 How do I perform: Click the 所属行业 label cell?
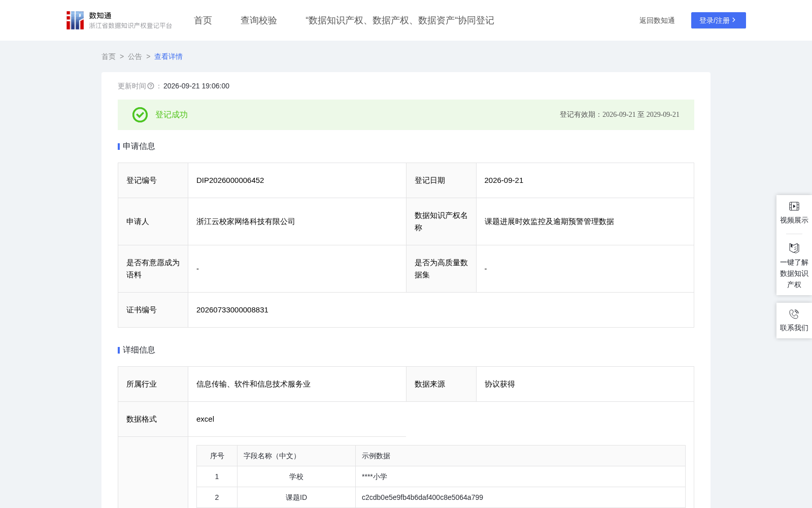[153, 384]
